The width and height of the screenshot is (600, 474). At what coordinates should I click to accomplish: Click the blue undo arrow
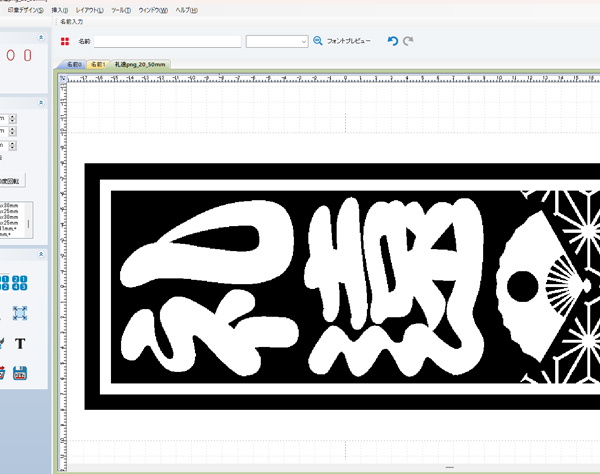pyautogui.click(x=392, y=41)
